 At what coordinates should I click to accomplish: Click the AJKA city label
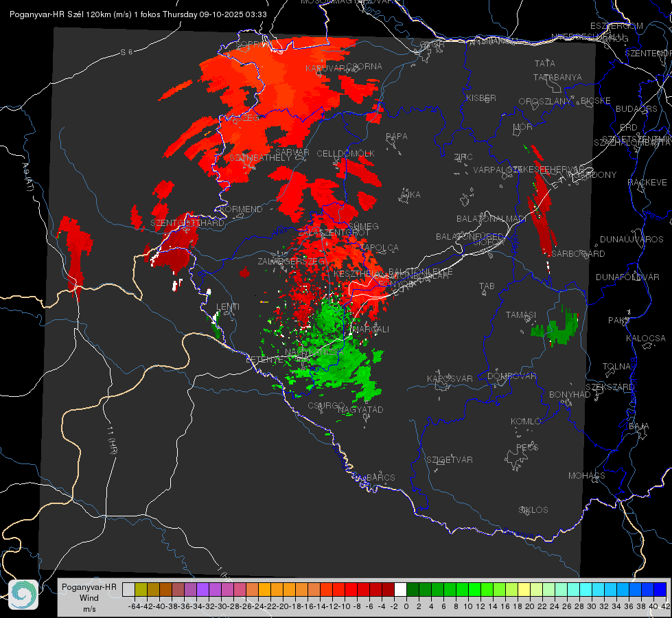[410, 195]
